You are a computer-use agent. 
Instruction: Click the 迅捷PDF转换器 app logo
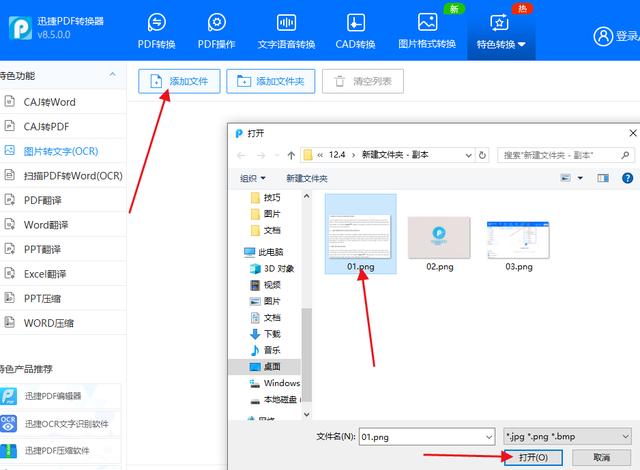(20, 28)
